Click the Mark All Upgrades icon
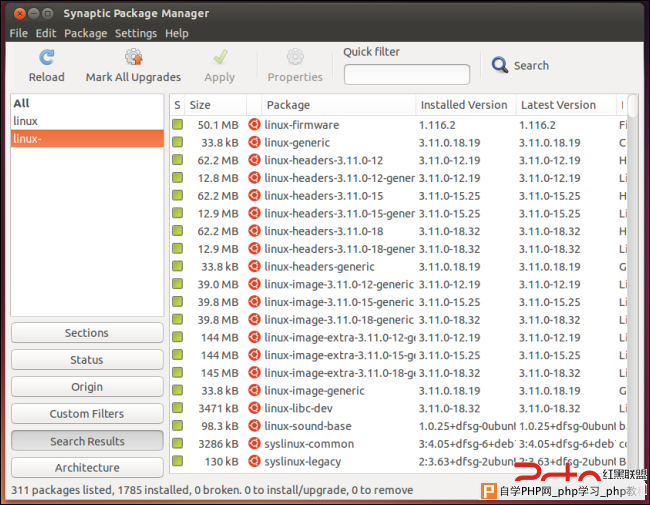Viewport: 650px width, 505px height. coord(133,57)
